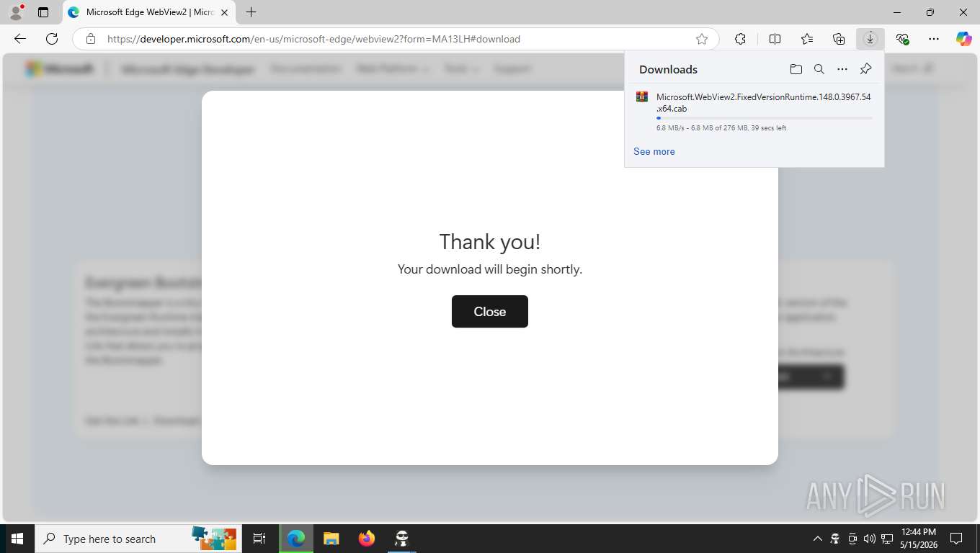980x553 pixels.
Task: Open more options in the Downloads panel
Action: click(x=842, y=69)
